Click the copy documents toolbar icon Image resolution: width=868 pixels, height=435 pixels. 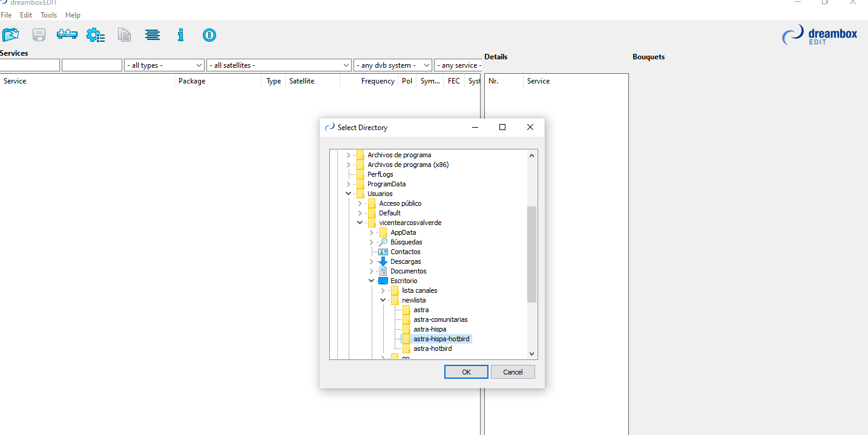tap(125, 35)
